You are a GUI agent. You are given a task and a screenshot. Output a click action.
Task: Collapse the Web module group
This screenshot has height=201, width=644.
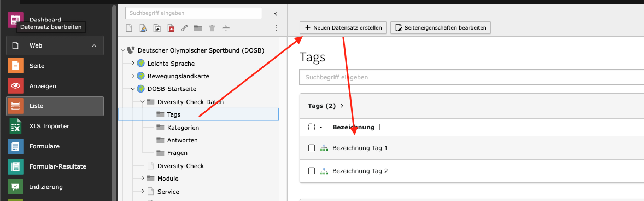[94, 45]
